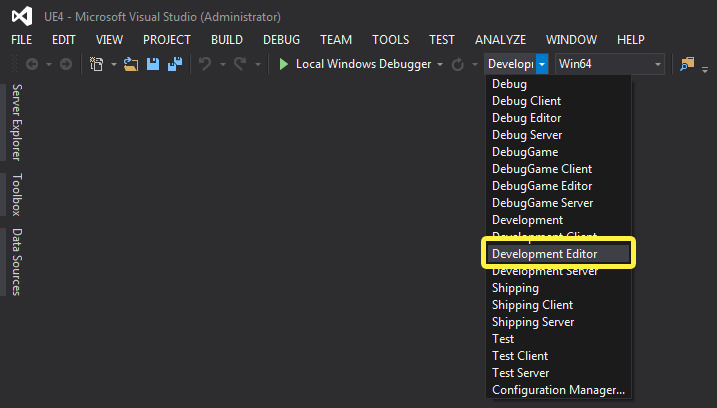
Task: Open the PROJECT menu
Action: [167, 40]
